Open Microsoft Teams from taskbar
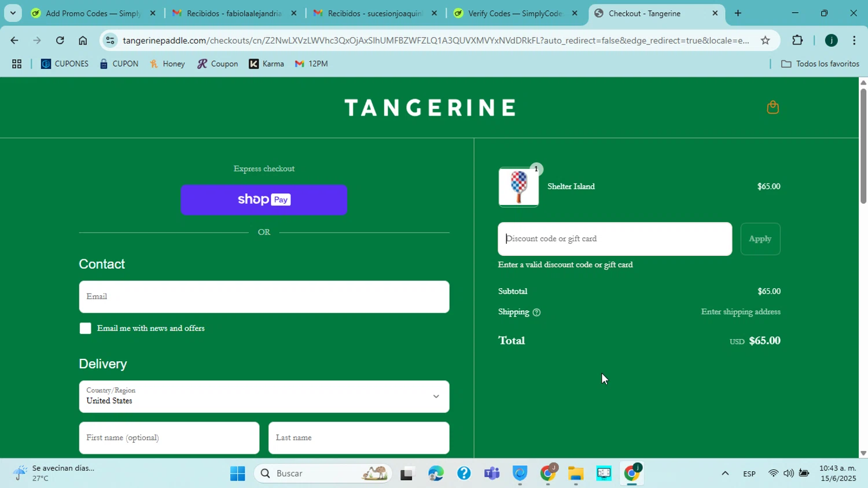868x488 pixels. coord(492,474)
